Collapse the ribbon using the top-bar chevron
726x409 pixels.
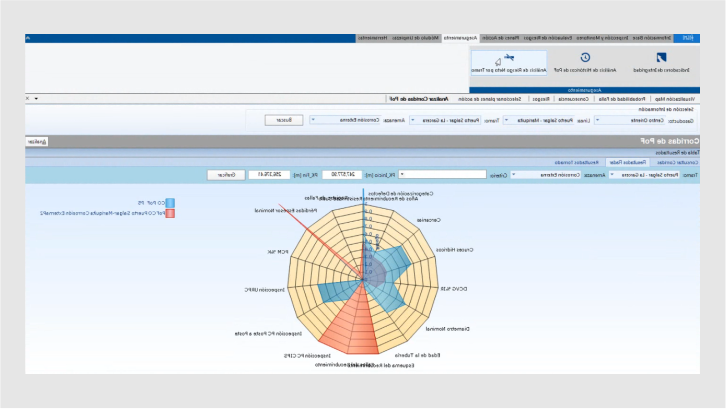tap(28, 38)
